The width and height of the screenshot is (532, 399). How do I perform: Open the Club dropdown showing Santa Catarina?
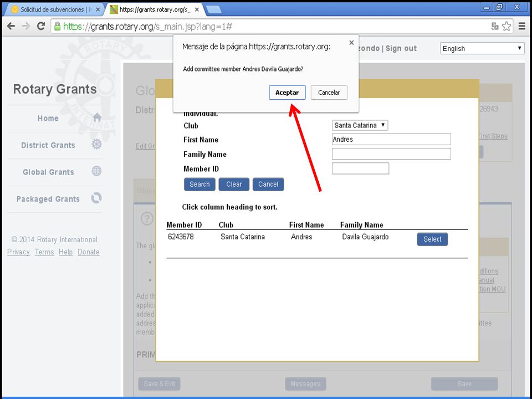[x=360, y=125]
